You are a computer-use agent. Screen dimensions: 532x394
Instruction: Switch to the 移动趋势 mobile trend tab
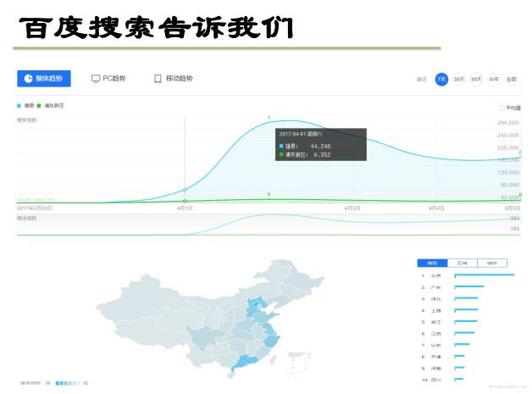pos(174,79)
